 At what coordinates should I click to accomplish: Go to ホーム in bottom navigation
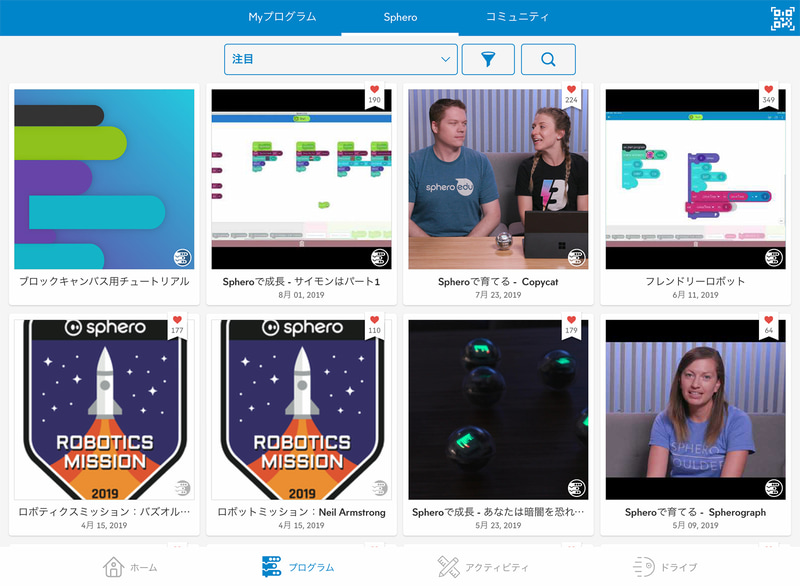coord(130,567)
